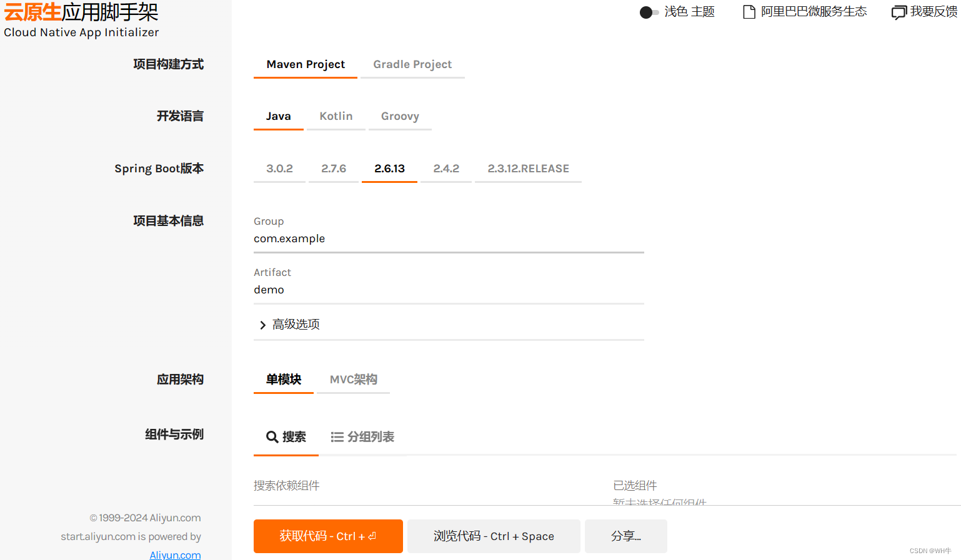Click the list icon beside 分组列表
The width and height of the screenshot is (961, 560).
click(337, 437)
